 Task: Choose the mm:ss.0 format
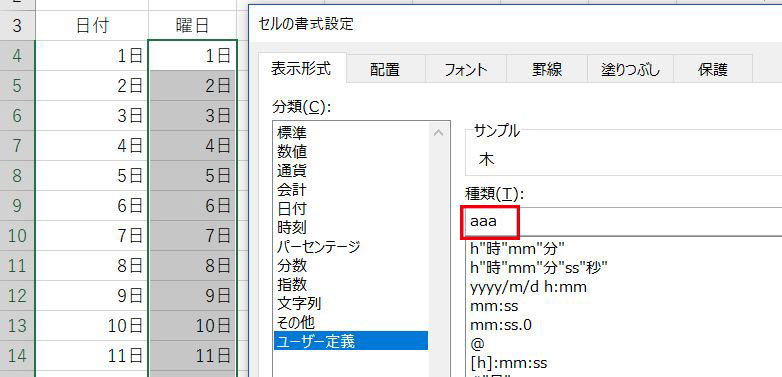pos(501,325)
